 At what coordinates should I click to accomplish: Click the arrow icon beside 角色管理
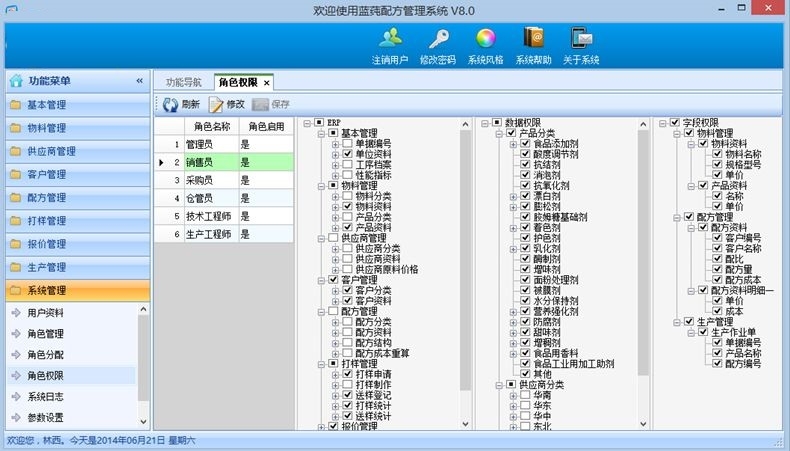coord(16,334)
